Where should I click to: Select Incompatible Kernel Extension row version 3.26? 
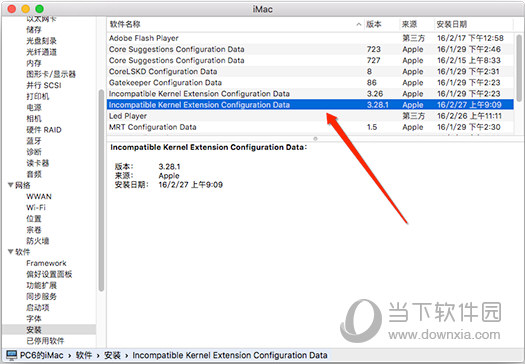[310, 93]
